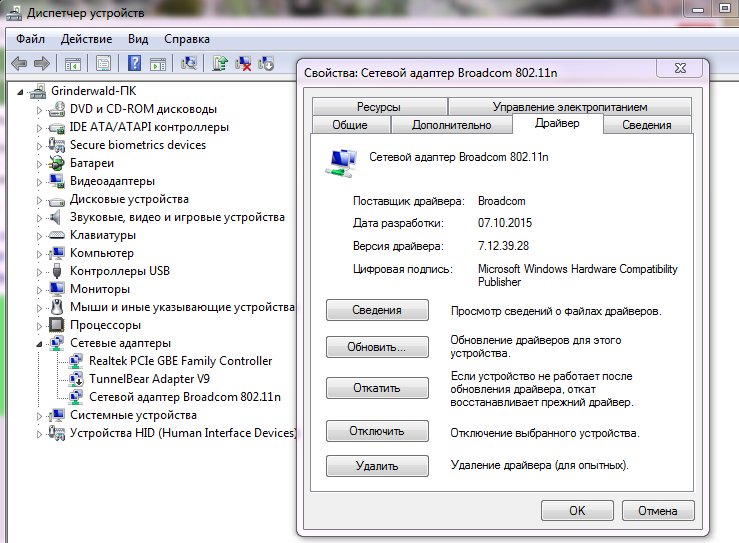The height and width of the screenshot is (543, 739).
Task: Click the Отключить button
Action: [378, 431]
